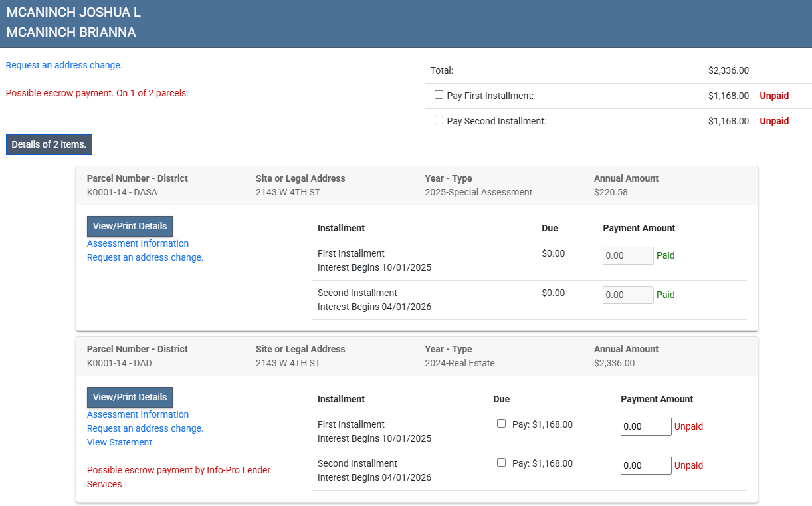Open View/Print Details for the 2025 Special Assessment

tap(130, 226)
